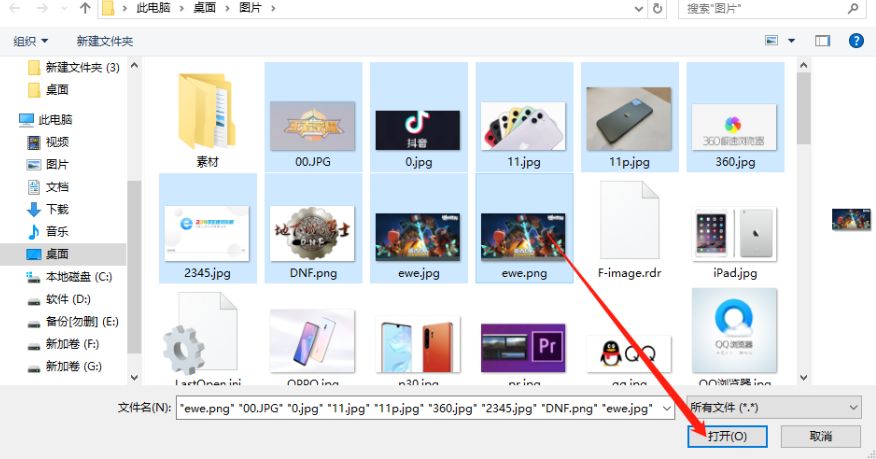The height and width of the screenshot is (459, 876).
Task: Click the file list vertical scrollbar
Action: pos(803,221)
